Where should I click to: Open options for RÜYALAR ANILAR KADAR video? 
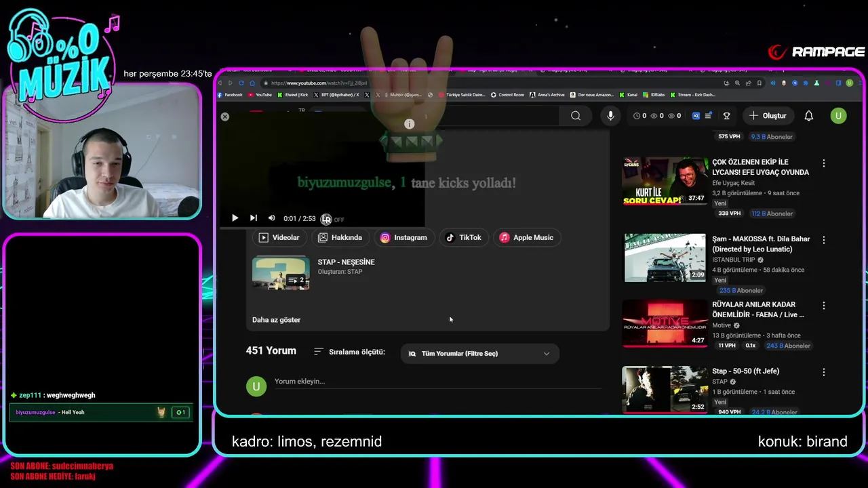(x=824, y=306)
